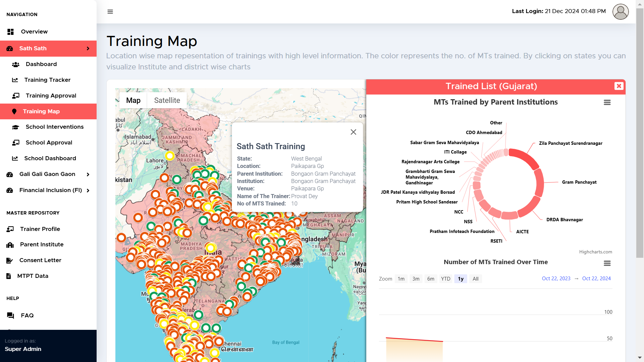Click the FAQ chat bubbles icon
Screen dimensions: 644x362
click(10, 315)
